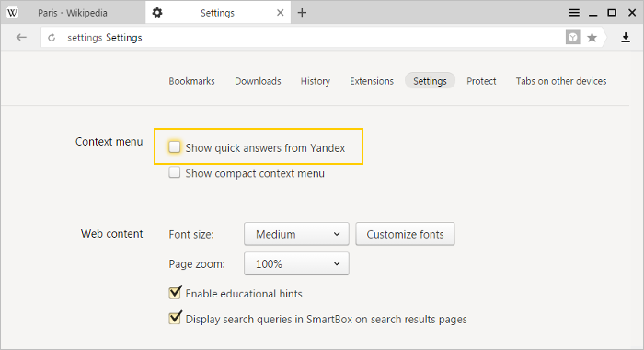This screenshot has width=644, height=350.
Task: Go to the Extensions section
Action: [372, 81]
